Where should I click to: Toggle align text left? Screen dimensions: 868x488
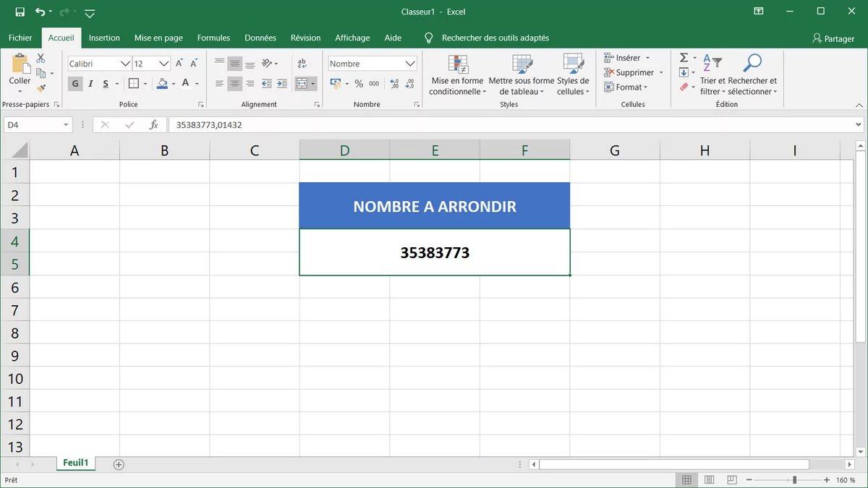point(220,84)
